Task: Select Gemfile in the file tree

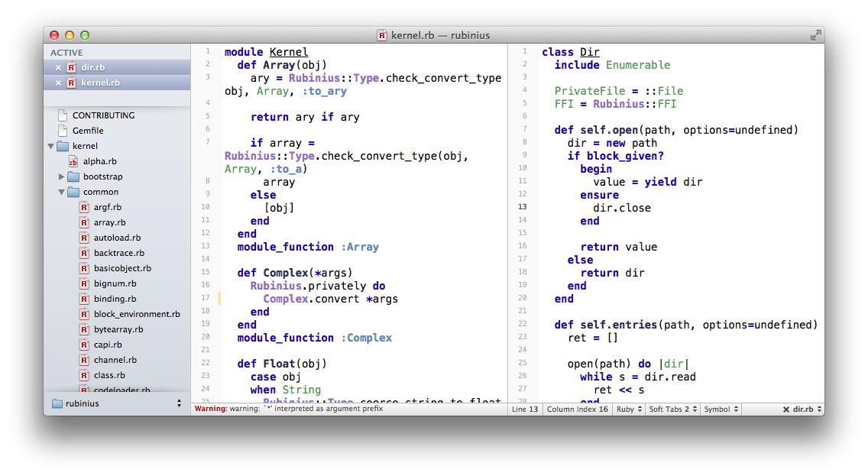Action: click(x=88, y=131)
